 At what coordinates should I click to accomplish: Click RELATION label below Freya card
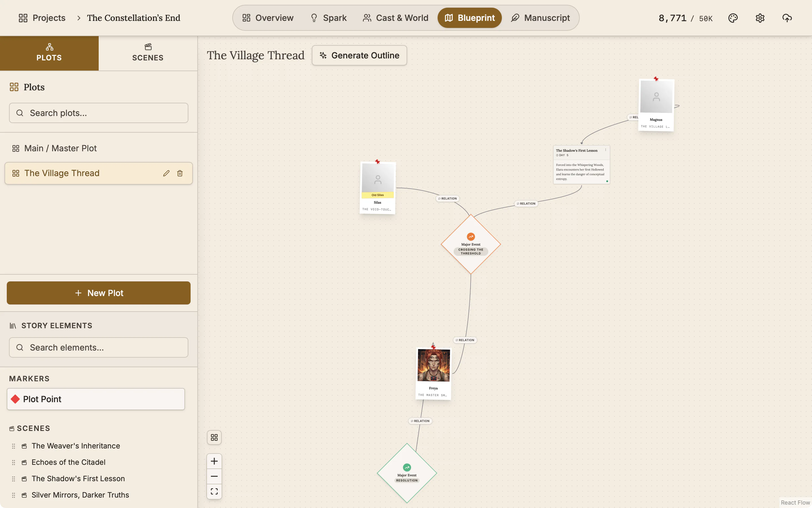tap(420, 421)
